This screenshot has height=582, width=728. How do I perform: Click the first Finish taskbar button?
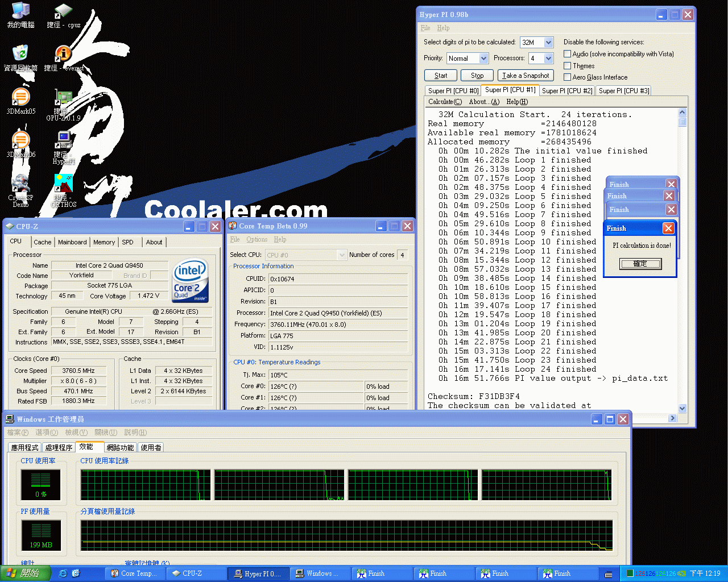pos(382,573)
